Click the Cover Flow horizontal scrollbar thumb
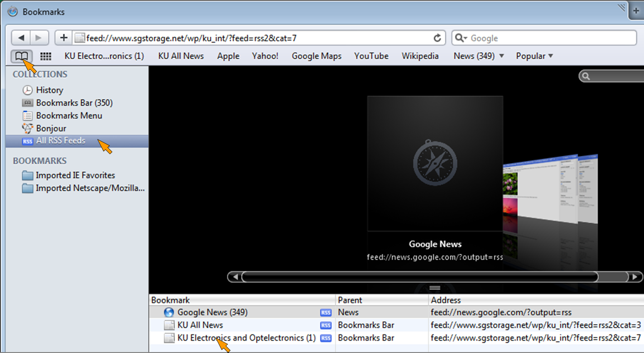Viewport: 644px width, 353px height. coord(419,277)
